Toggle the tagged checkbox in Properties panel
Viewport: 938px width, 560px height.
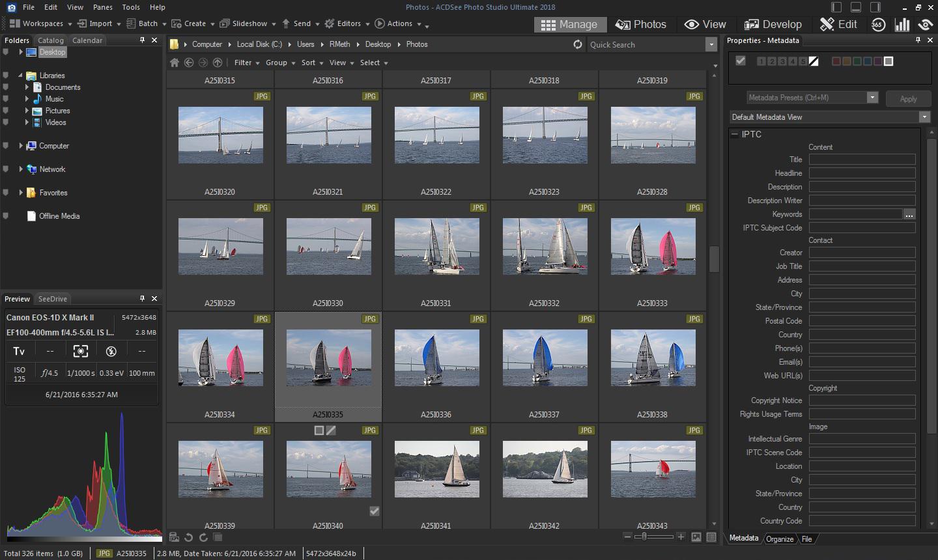[741, 61]
